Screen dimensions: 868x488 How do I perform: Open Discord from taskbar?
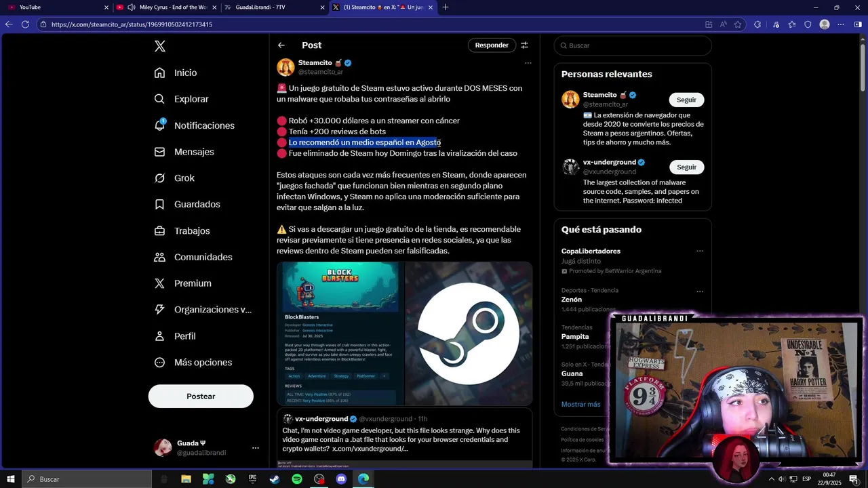click(x=341, y=479)
